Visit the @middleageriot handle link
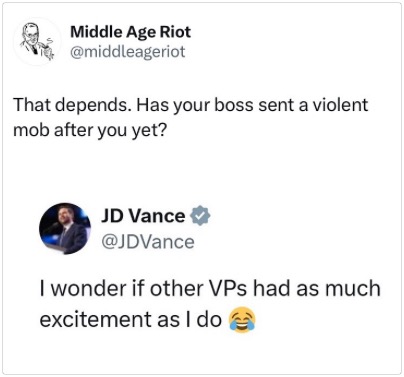The image size is (404, 377). point(127,52)
